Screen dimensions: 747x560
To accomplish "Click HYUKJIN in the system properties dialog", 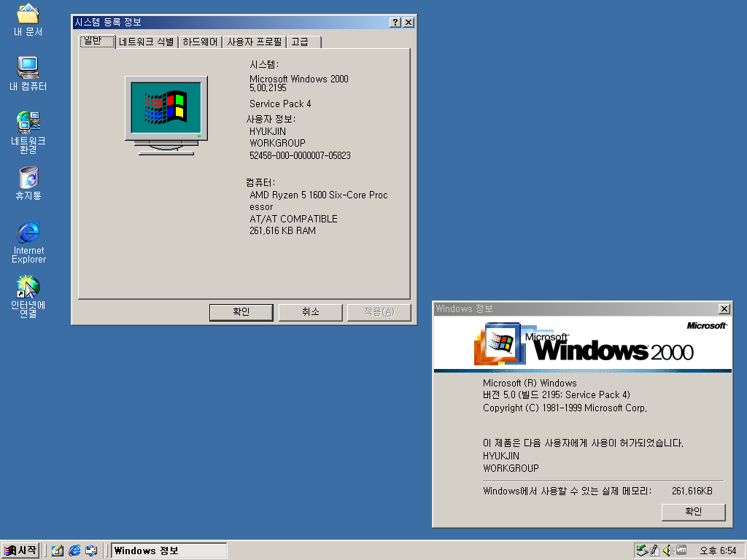I will [268, 131].
